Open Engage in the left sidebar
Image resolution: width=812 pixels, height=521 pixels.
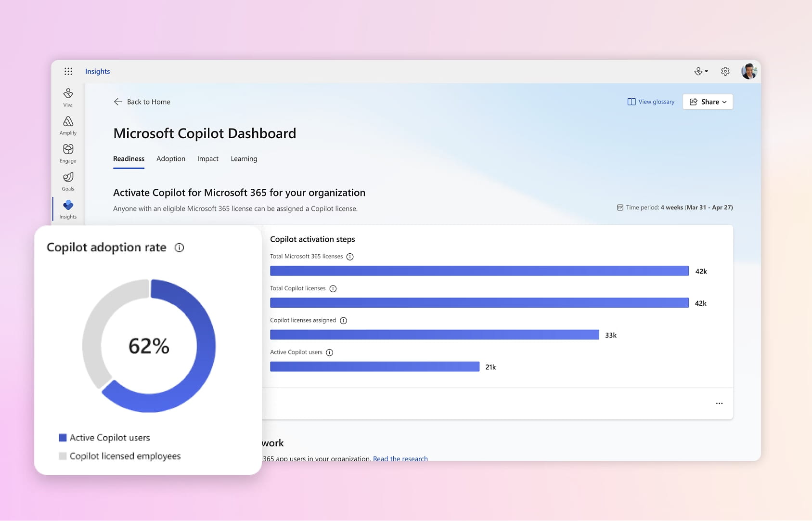pyautogui.click(x=68, y=154)
